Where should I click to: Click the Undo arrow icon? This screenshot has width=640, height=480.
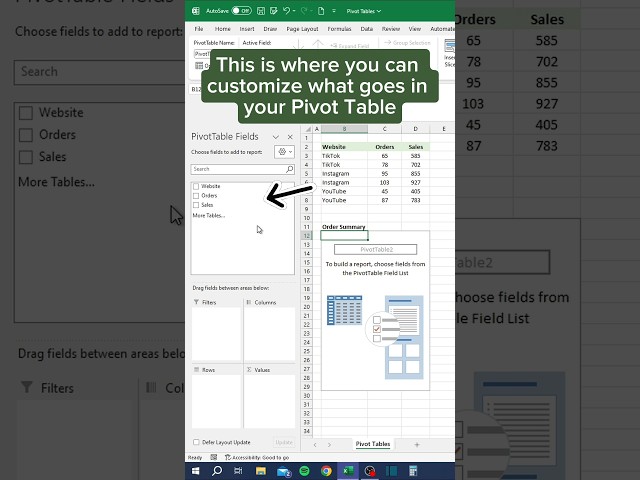pos(287,11)
